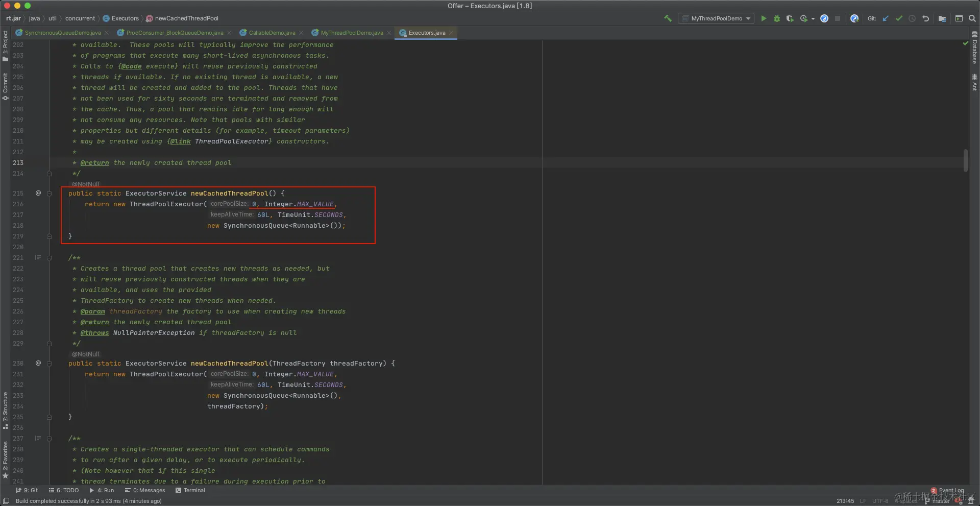Viewport: 980px width, 506px height.
Task: Open the Messages tool window button
Action: [145, 490]
